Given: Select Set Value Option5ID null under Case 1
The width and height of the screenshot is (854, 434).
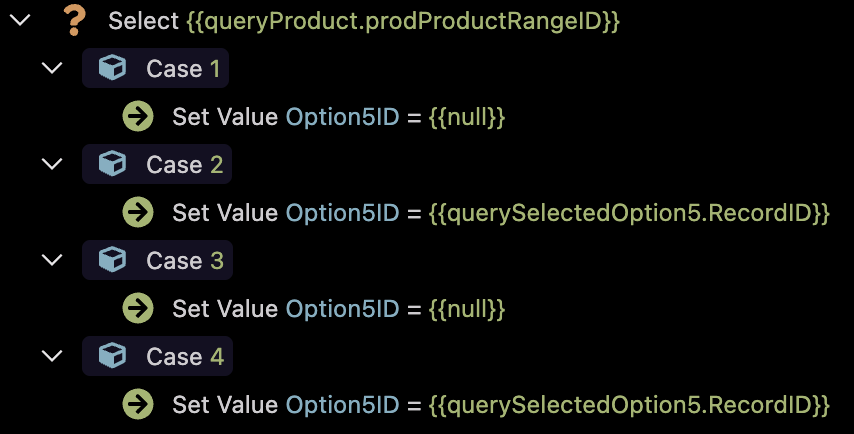Looking at the screenshot, I should [339, 117].
